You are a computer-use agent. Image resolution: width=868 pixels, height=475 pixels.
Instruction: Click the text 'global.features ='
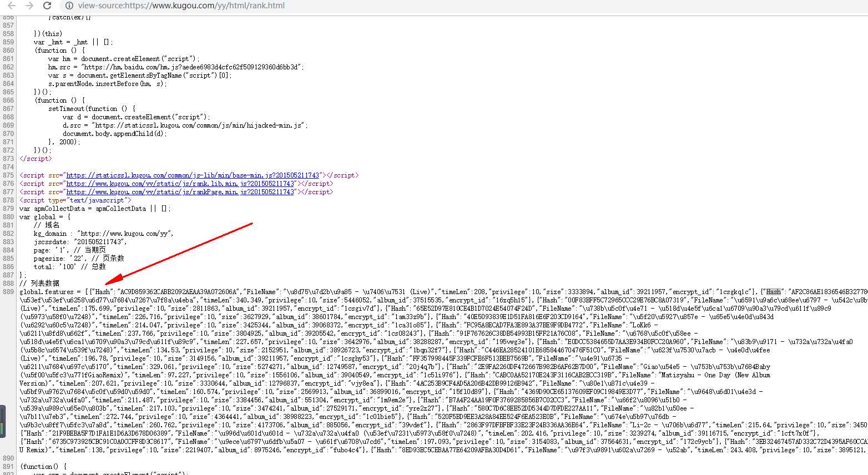[50, 292]
